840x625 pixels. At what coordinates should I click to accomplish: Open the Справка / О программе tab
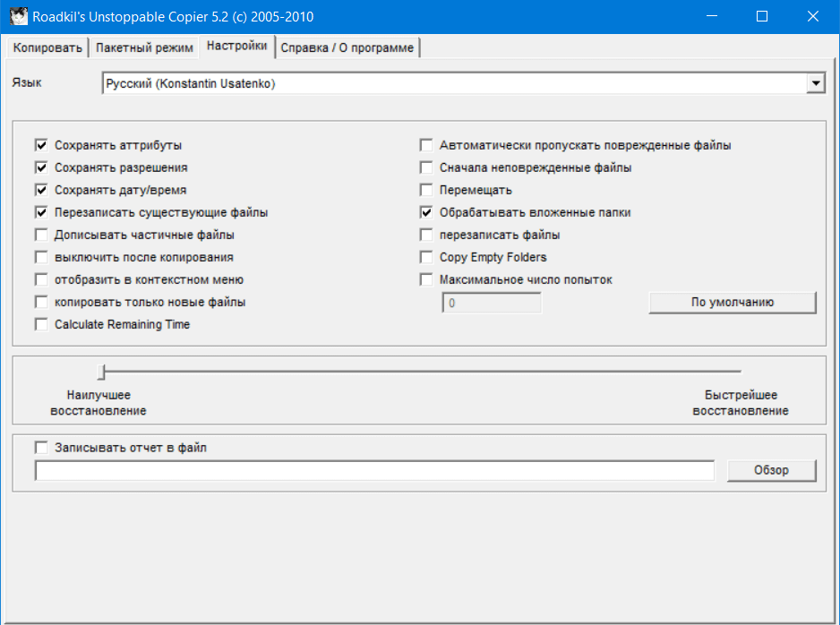[x=347, y=47]
